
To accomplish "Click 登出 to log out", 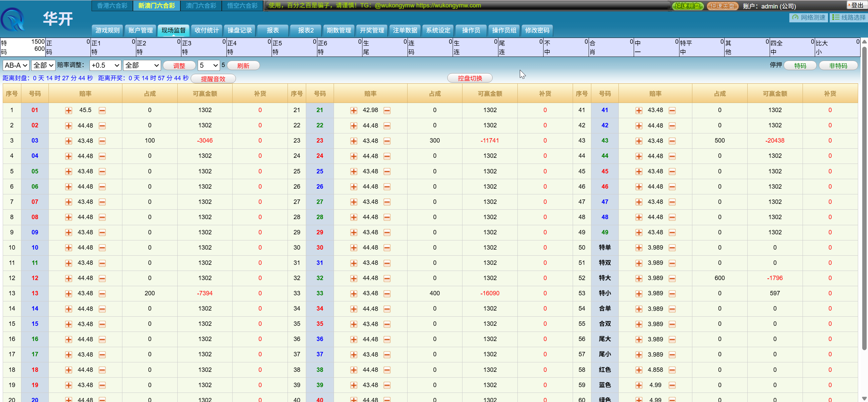I will point(857,5).
